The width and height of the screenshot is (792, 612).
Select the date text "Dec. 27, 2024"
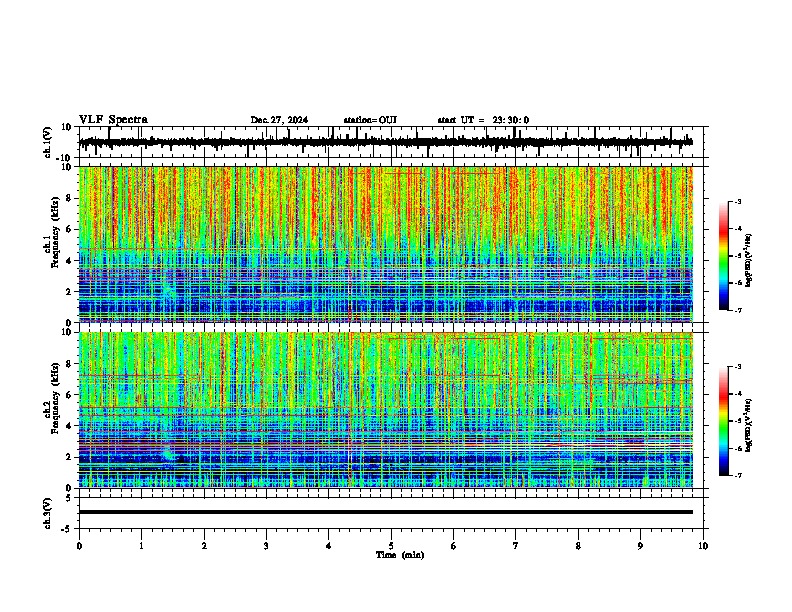[279, 120]
